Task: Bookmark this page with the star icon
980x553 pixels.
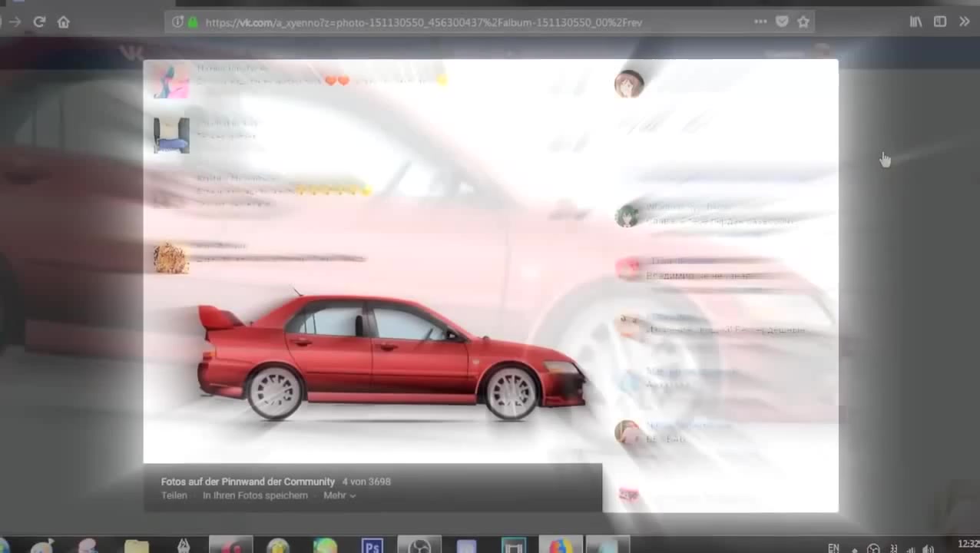Action: point(803,22)
